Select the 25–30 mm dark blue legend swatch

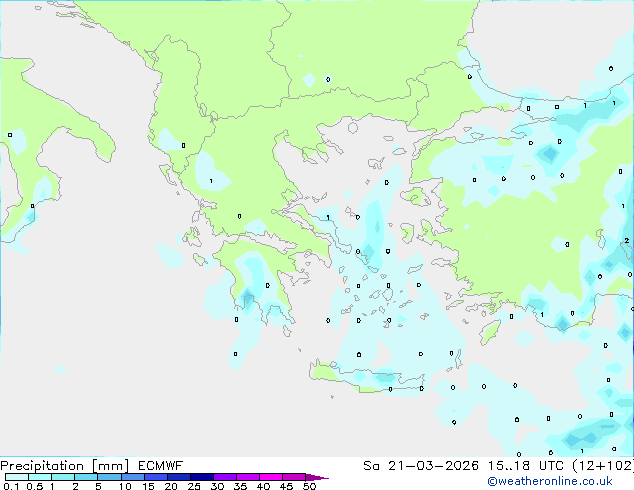tap(201, 477)
